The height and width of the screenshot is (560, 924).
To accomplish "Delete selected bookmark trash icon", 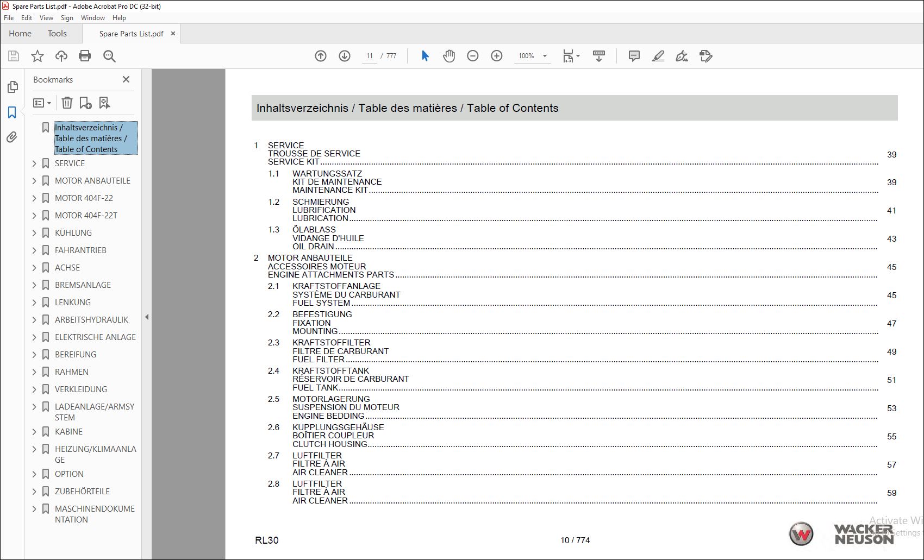I will tap(67, 103).
